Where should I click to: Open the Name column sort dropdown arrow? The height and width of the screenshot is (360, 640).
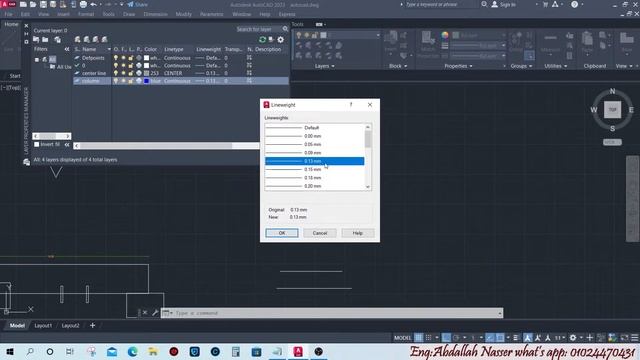pyautogui.click(x=109, y=49)
